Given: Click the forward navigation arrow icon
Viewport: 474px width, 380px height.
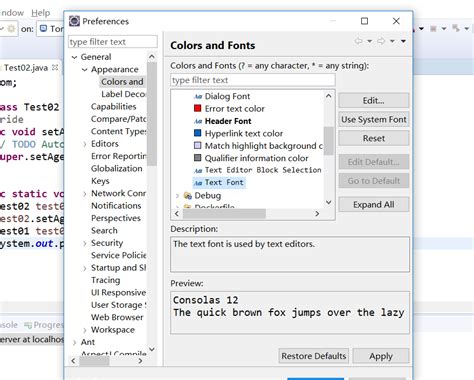Looking at the screenshot, I should tap(381, 41).
